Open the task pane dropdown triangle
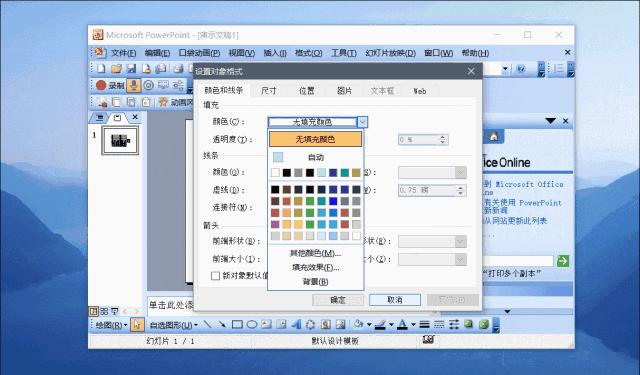This screenshot has width=640, height=375. [551, 121]
